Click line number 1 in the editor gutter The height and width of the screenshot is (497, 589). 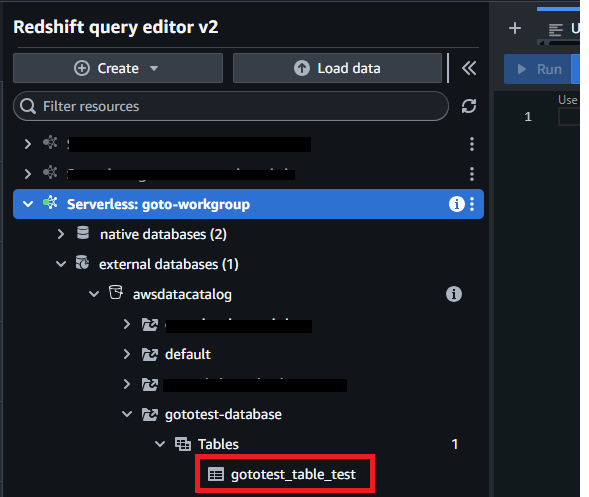tap(528, 116)
